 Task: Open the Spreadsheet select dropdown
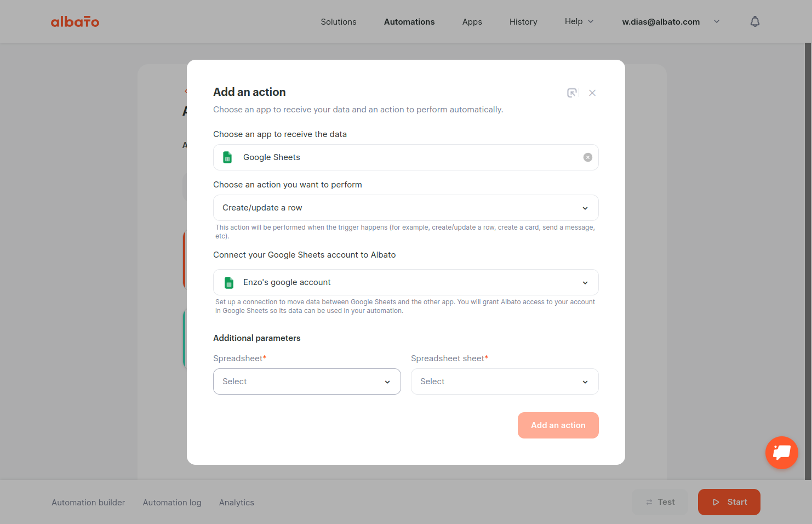(307, 381)
